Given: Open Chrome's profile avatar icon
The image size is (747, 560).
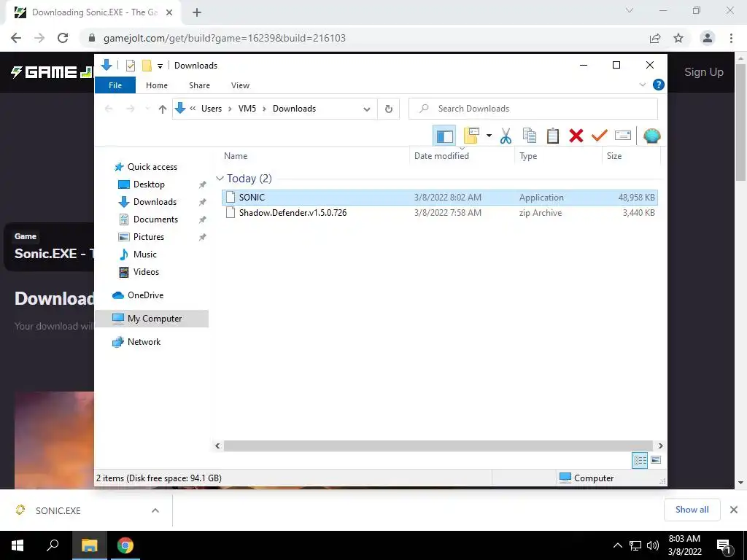Looking at the screenshot, I should coord(708,38).
